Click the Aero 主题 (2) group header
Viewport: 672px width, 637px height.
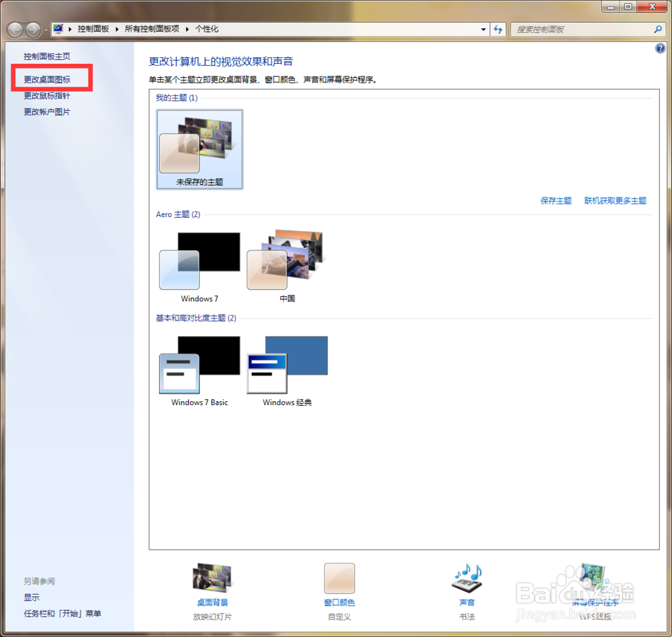178,214
